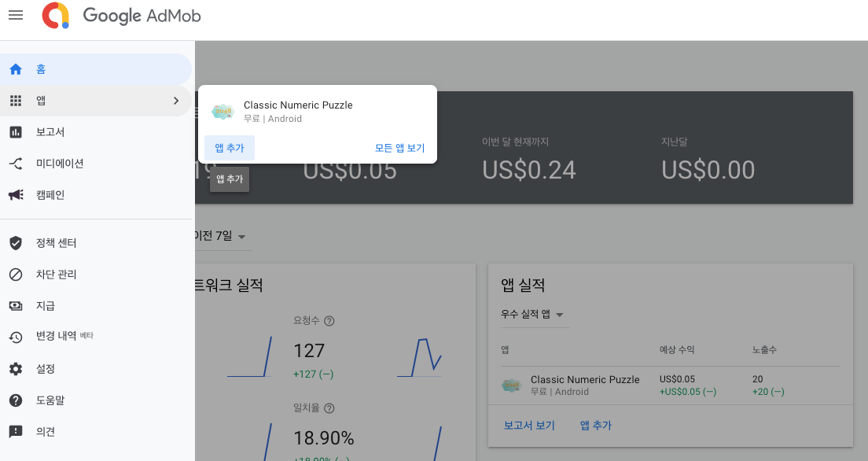Click the 18.90% 일치율 value

click(324, 438)
